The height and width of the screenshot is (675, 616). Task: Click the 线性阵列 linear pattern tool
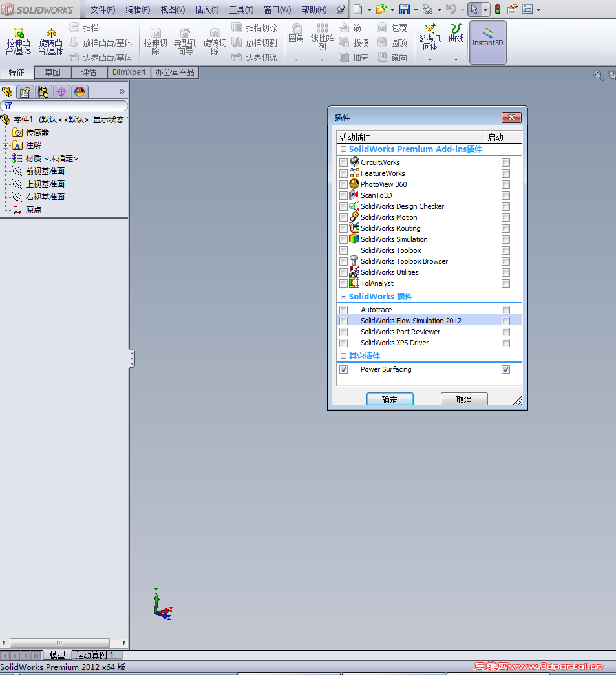(323, 37)
